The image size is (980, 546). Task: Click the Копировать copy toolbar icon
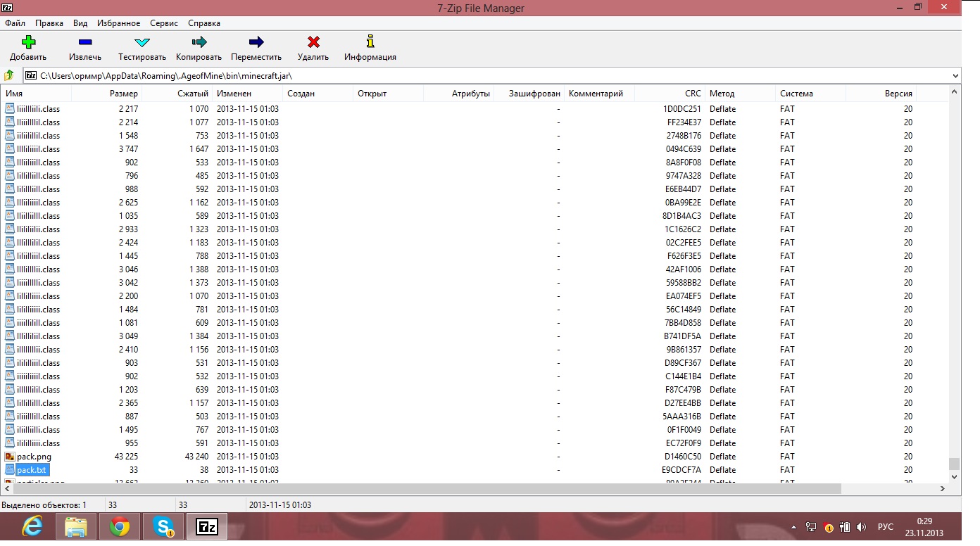pyautogui.click(x=199, y=42)
